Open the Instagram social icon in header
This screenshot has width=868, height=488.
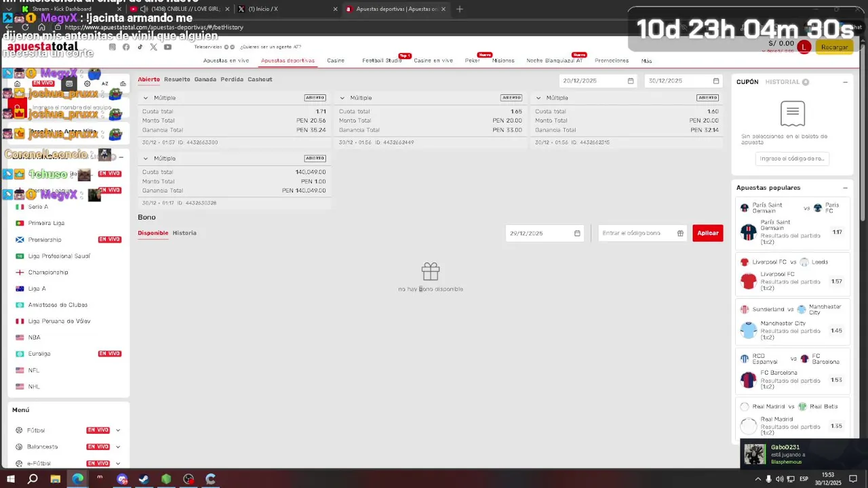113,47
